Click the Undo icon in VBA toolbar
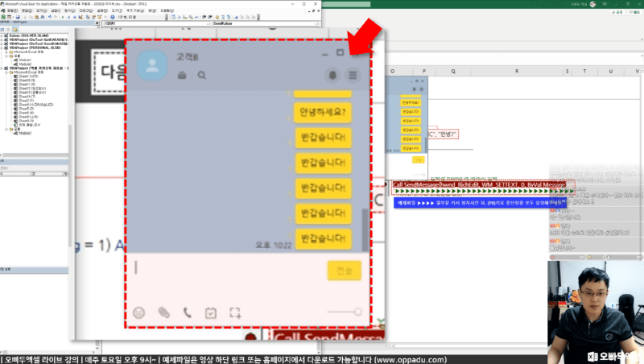 pyautogui.click(x=50, y=17)
